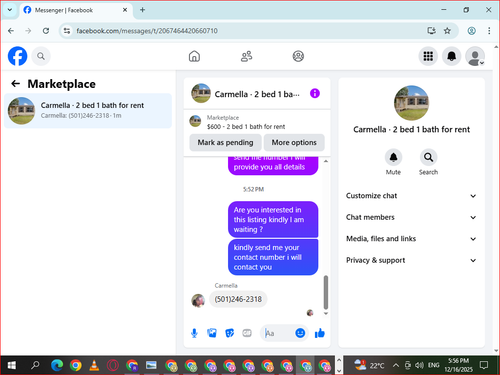The height and width of the screenshot is (375, 500).
Task: Click the 5:52 PM timestamp
Action: pos(253,189)
